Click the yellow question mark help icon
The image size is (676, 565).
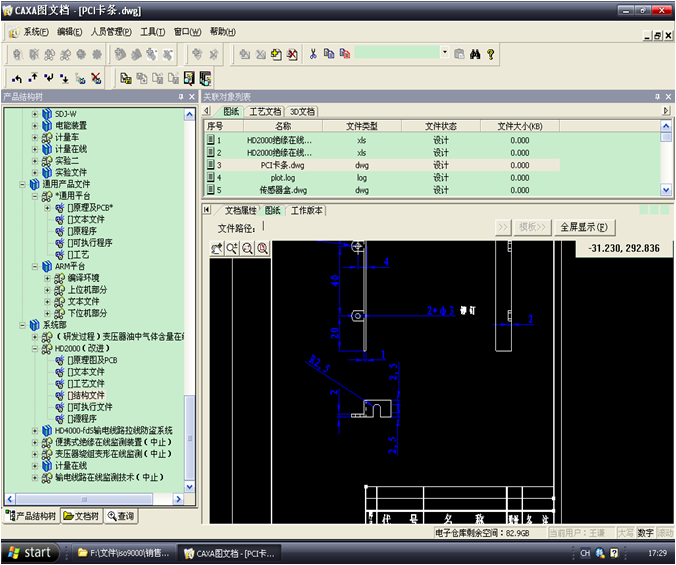(x=491, y=54)
